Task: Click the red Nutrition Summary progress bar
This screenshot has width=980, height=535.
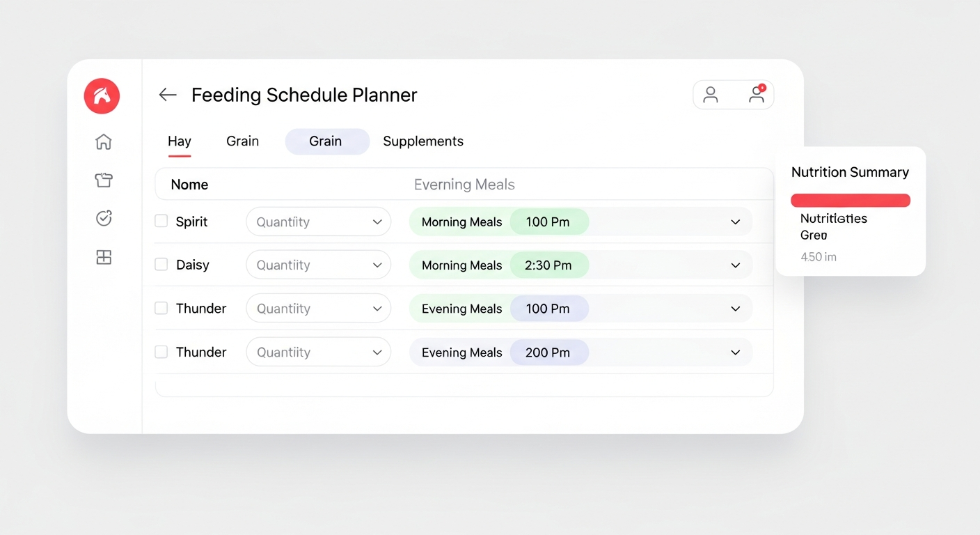Action: 851,201
